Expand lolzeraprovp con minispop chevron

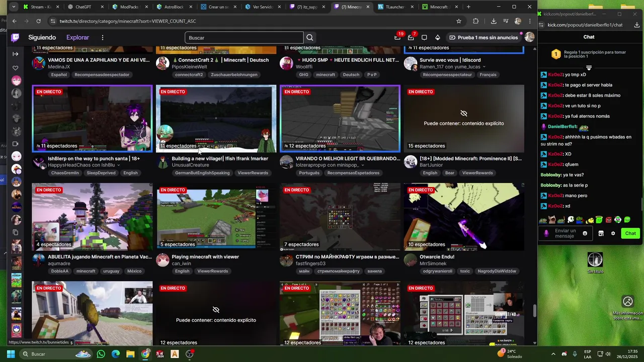[x=362, y=165]
